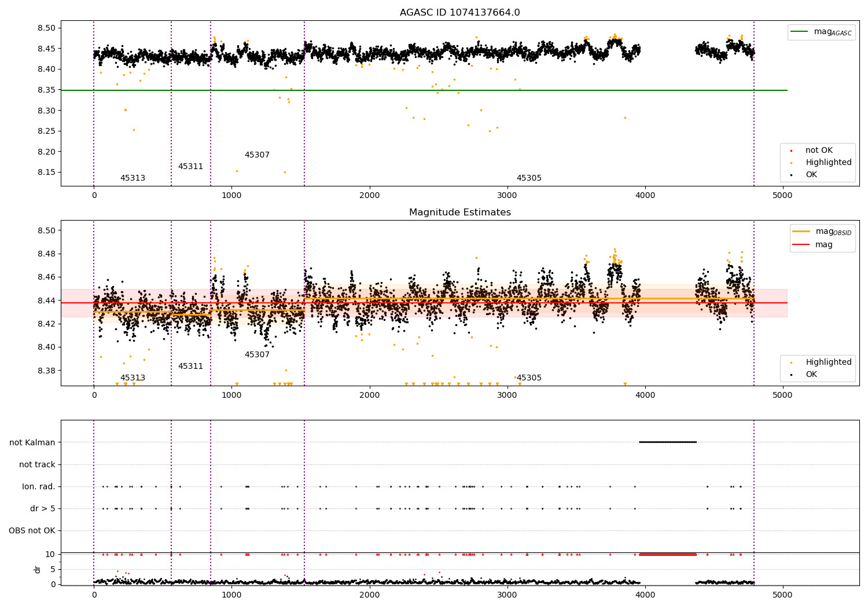Click the 8.35 tick label on top plot

click(46, 90)
